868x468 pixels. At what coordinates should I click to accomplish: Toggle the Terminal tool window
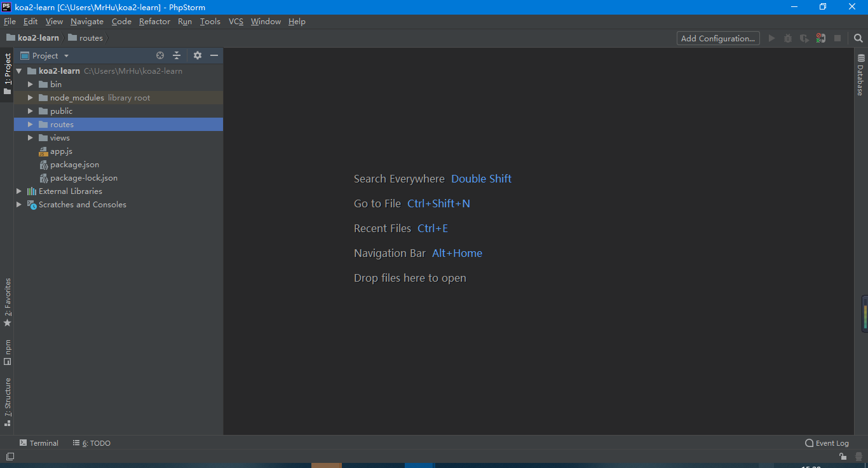[x=39, y=443]
